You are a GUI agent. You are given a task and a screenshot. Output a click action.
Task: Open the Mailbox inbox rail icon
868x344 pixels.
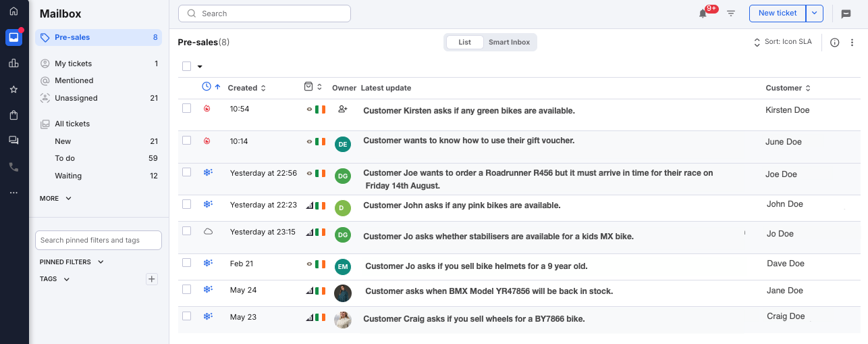pos(13,37)
